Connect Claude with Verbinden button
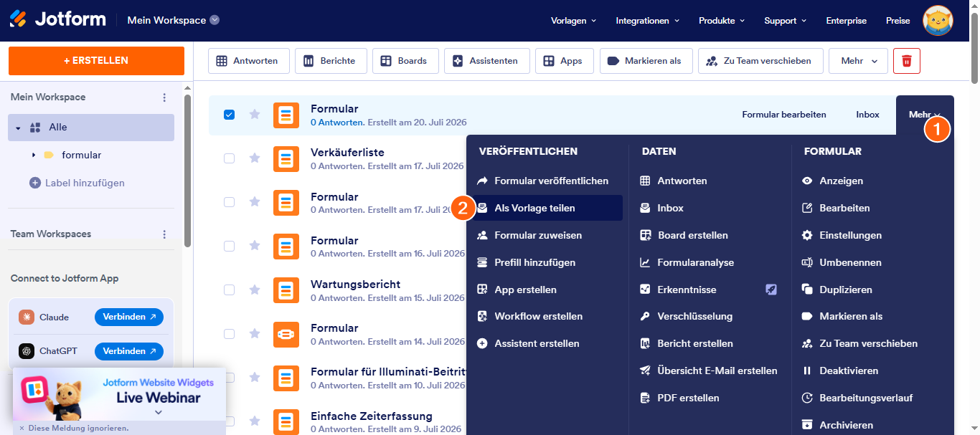This screenshot has height=435, width=980. 129,317
